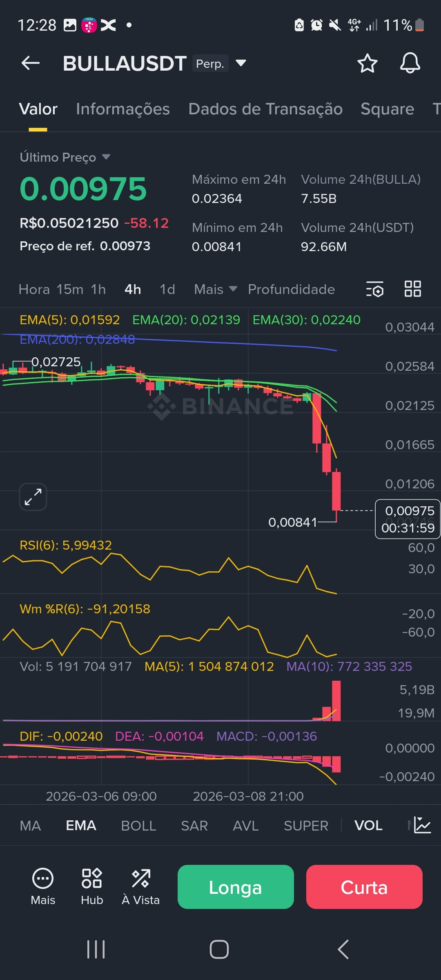
Task: Tap the 0,00841 low marker on chart
Action: coord(293,522)
